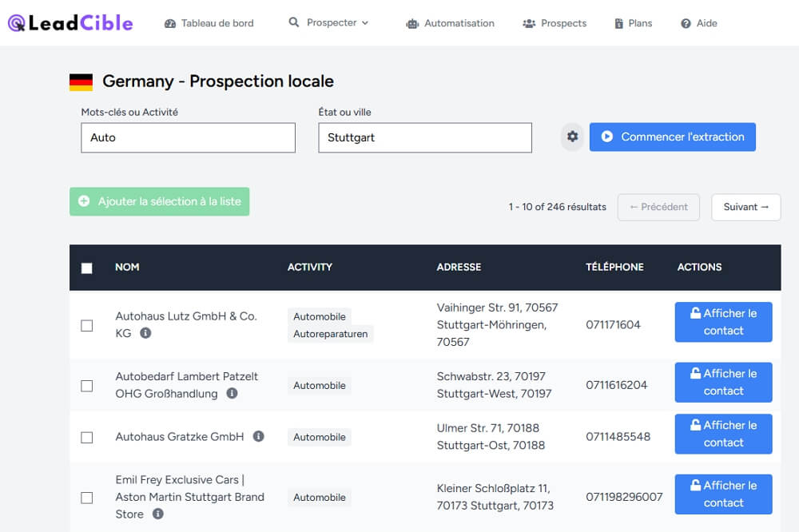799x532 pixels.
Task: Select the Autohaus Gratzke GmbH row checkbox
Action: (x=87, y=437)
